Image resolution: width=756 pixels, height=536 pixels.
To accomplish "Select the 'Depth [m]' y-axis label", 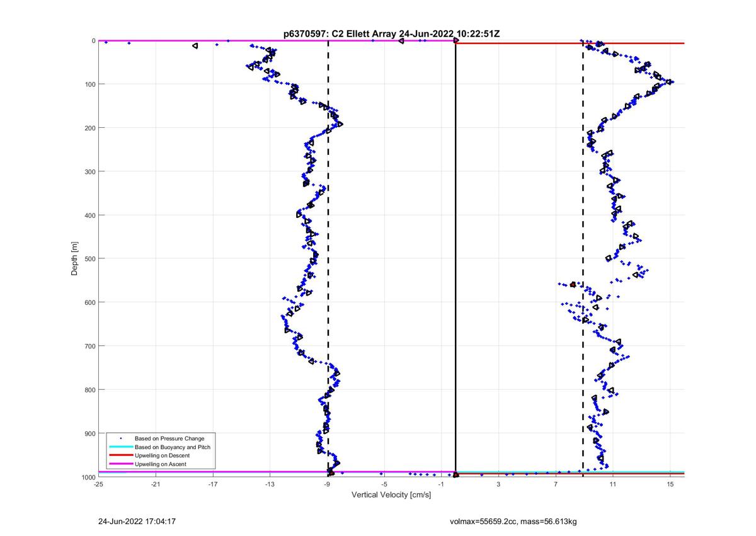I will pyautogui.click(x=75, y=259).
